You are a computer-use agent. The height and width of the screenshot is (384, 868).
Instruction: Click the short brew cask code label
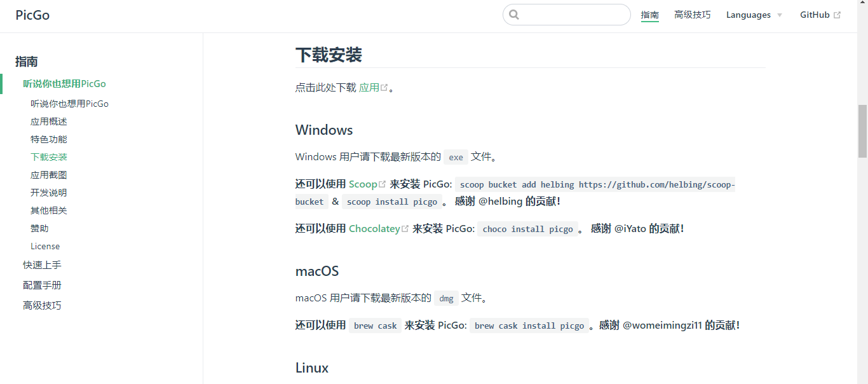click(376, 326)
